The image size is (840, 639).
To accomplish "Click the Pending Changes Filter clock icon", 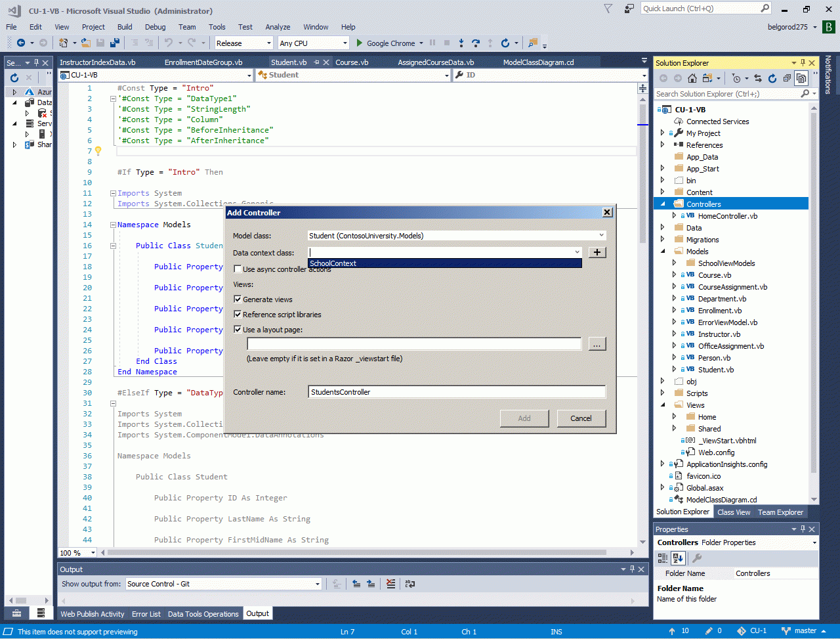I will pyautogui.click(x=736, y=78).
